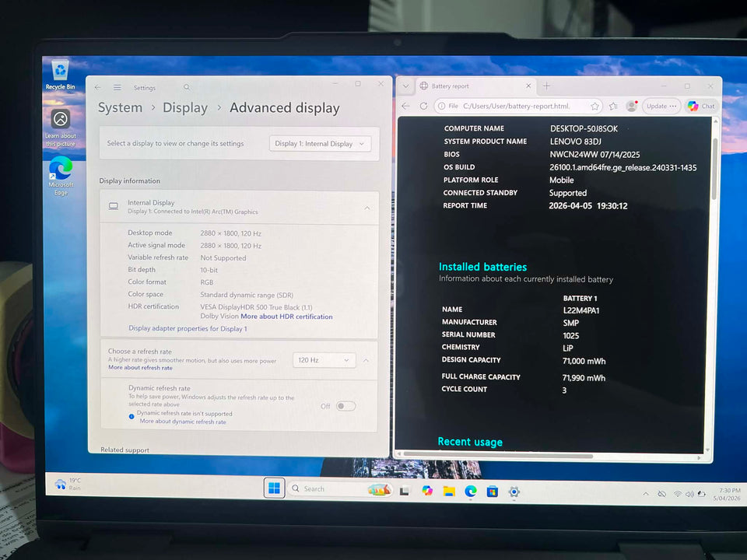
Task: Click the VESA DisplayHDR 500 True Black text
Action: coord(256,308)
